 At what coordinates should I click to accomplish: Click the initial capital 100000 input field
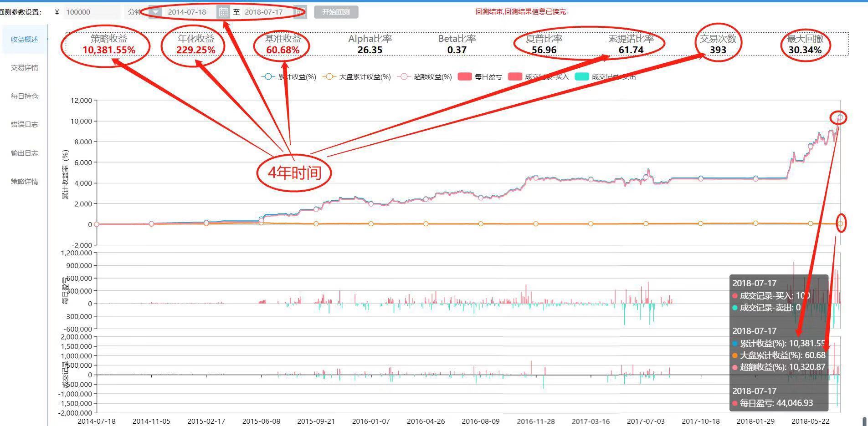pos(91,12)
